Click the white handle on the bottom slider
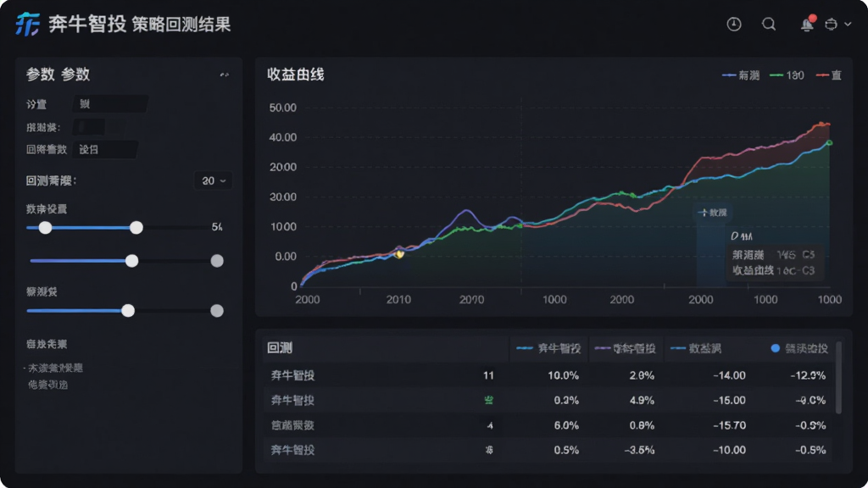The width and height of the screenshot is (868, 488). [128, 310]
